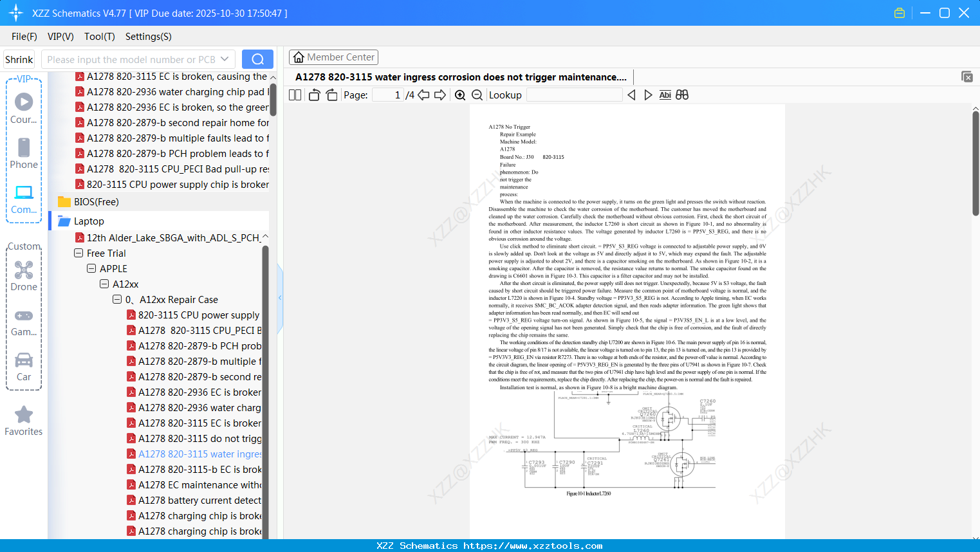Rotate the document clockwise
This screenshot has width=980, height=552.
332,95
